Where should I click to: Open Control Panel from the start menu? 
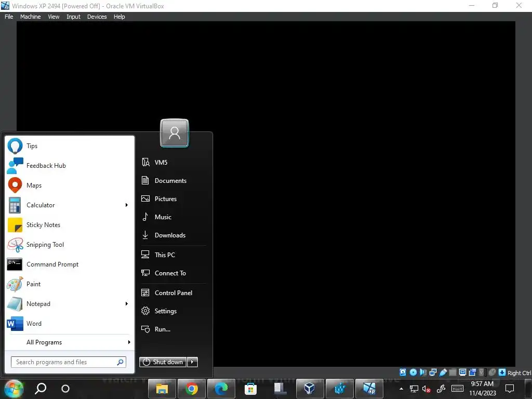174,293
